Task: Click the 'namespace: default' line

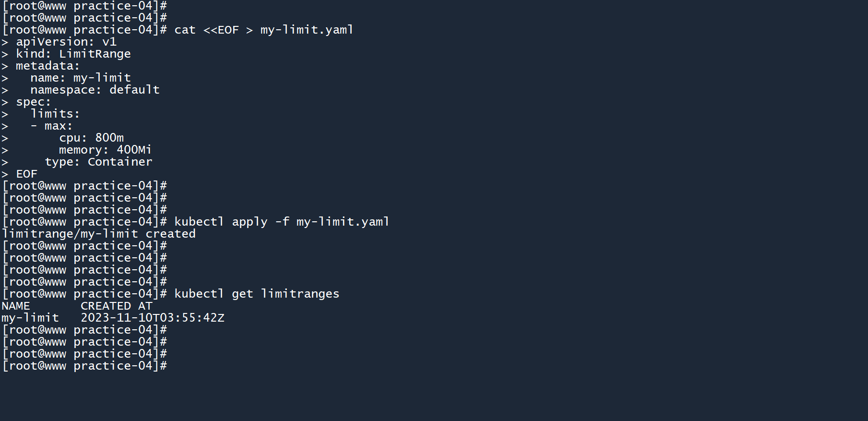Action: point(95,90)
